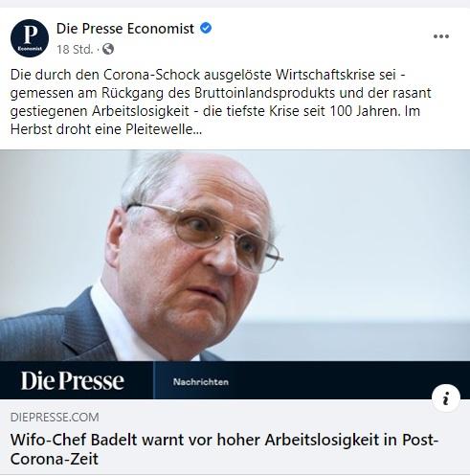Click the white Die Presse logo in banner

tap(73, 380)
